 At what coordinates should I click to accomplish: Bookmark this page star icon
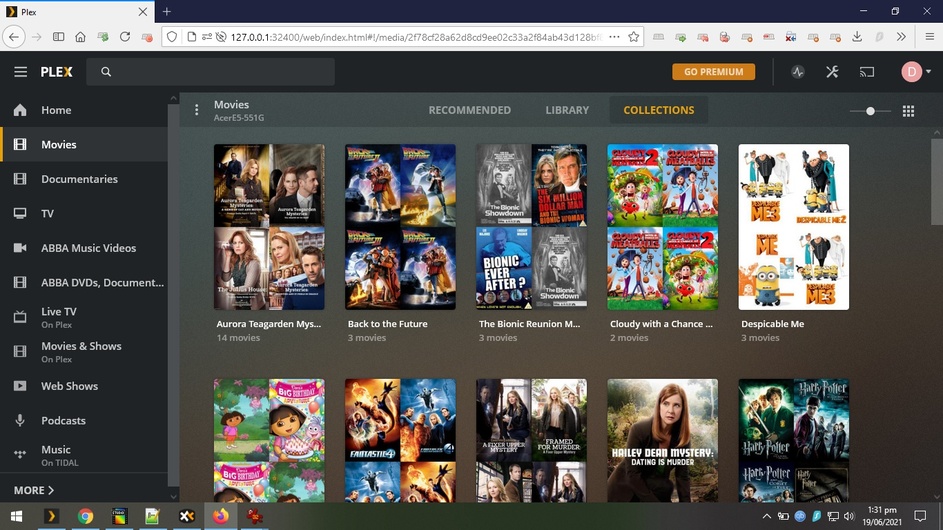click(x=633, y=37)
